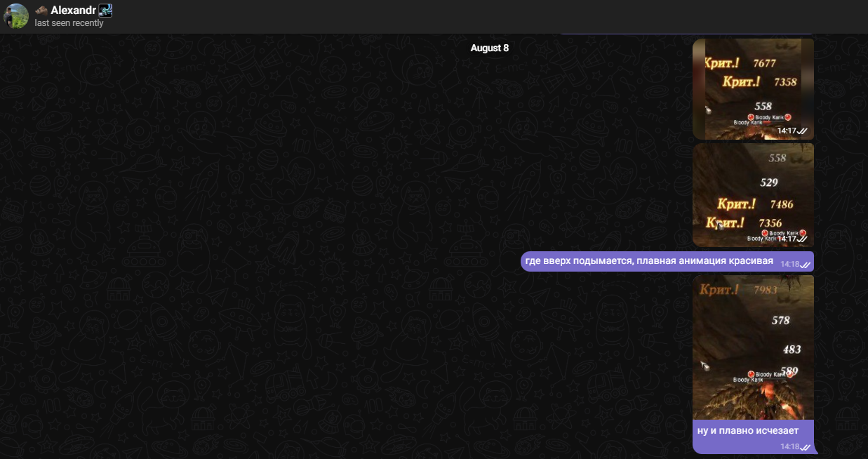Open first image showing 7677 crit damage

click(x=752, y=84)
